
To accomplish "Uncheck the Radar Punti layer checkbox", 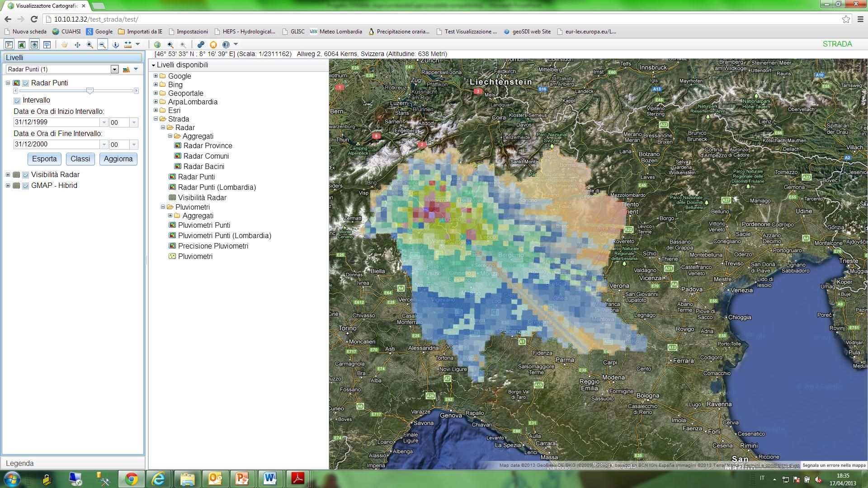I will [26, 83].
